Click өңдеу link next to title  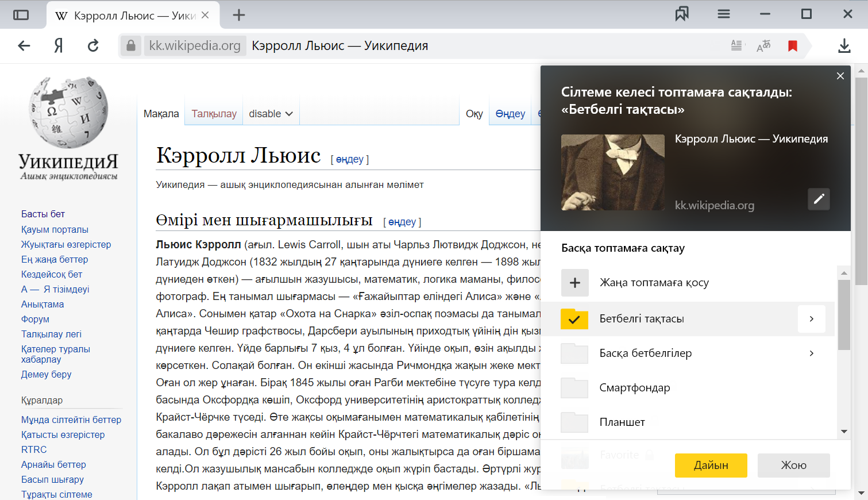350,159
